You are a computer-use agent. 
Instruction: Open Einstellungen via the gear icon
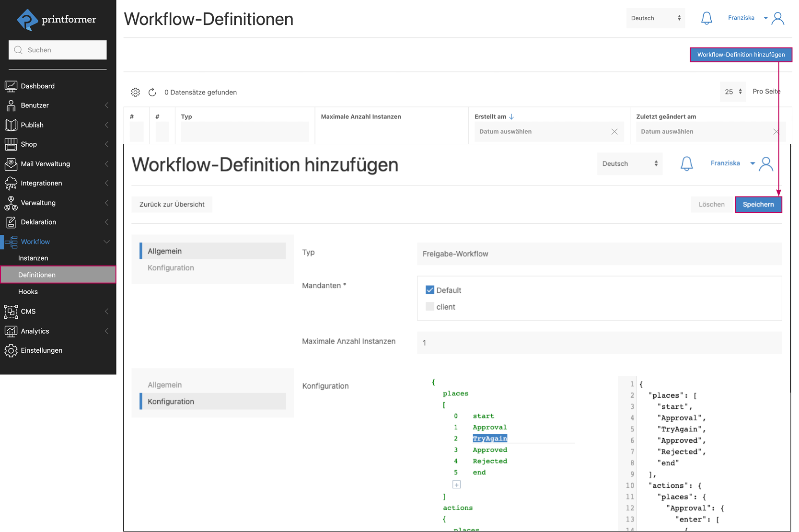(11, 350)
